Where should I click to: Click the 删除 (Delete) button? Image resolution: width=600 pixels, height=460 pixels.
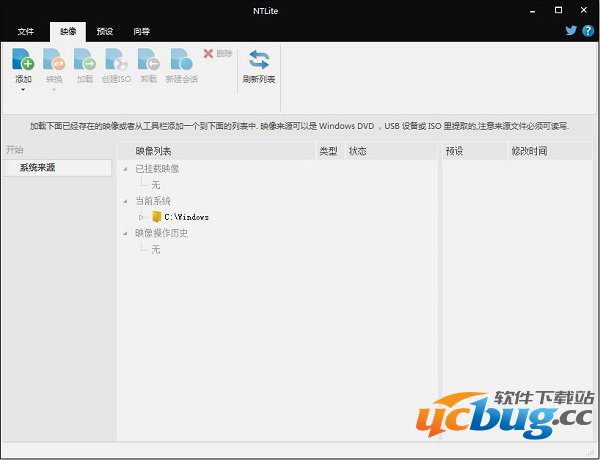click(x=218, y=53)
